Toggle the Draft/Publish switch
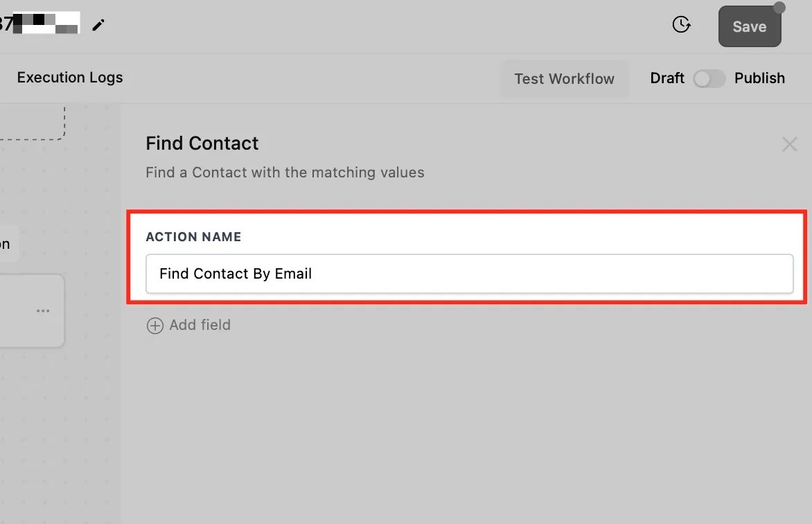This screenshot has width=812, height=524. point(709,79)
